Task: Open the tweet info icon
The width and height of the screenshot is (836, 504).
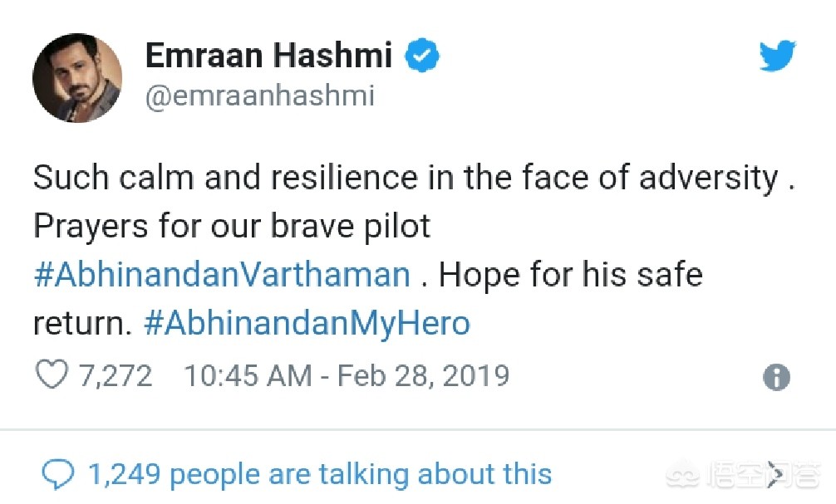Action: [776, 377]
